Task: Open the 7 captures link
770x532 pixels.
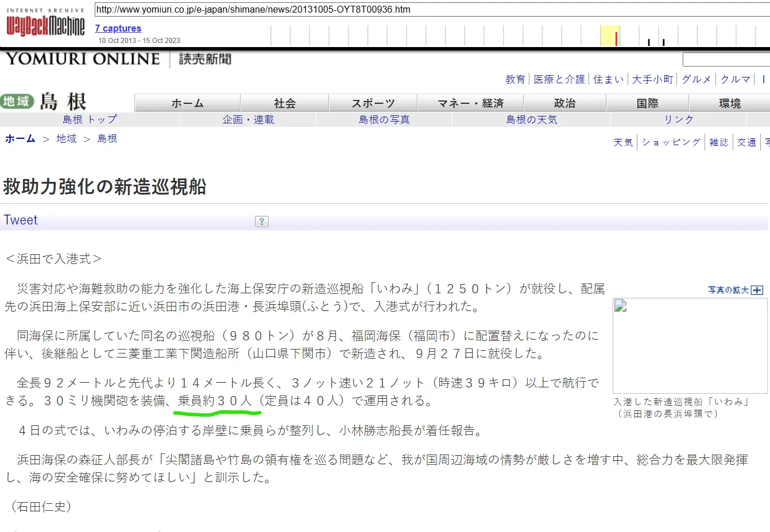Action: pyautogui.click(x=118, y=28)
